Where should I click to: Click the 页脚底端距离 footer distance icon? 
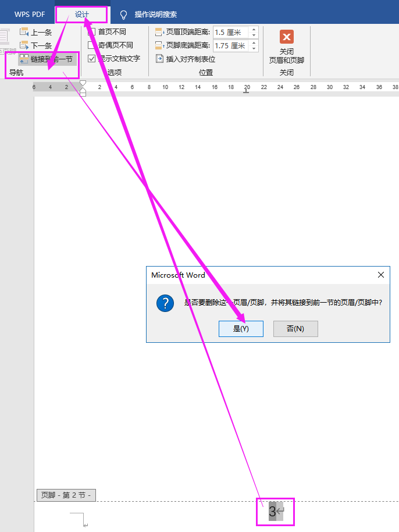pyautogui.click(x=160, y=45)
